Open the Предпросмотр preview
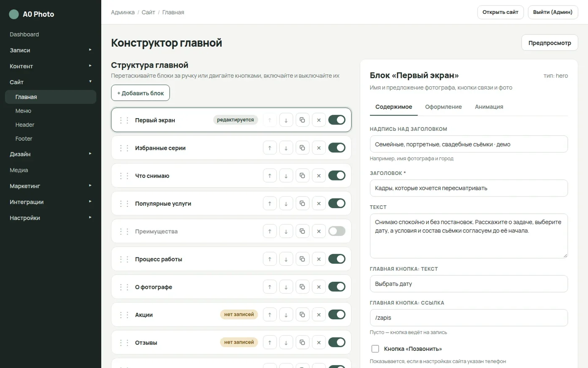 tap(549, 43)
